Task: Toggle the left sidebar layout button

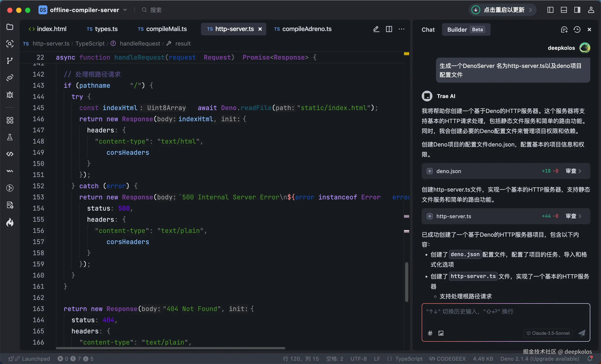Action: tap(550, 10)
